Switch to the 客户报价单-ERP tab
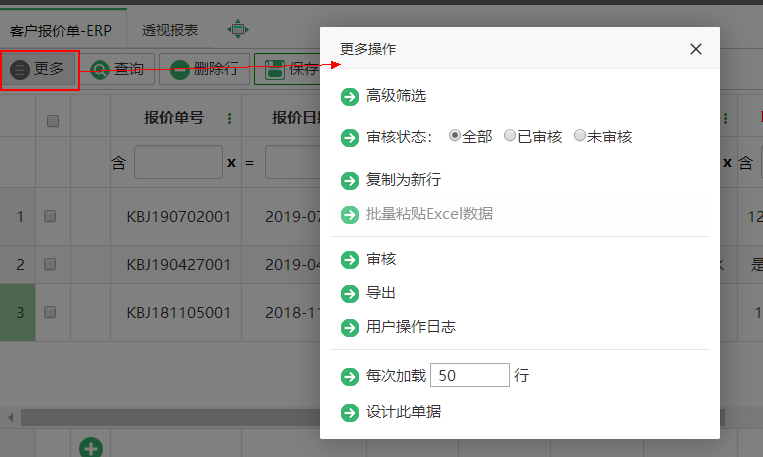 point(61,31)
